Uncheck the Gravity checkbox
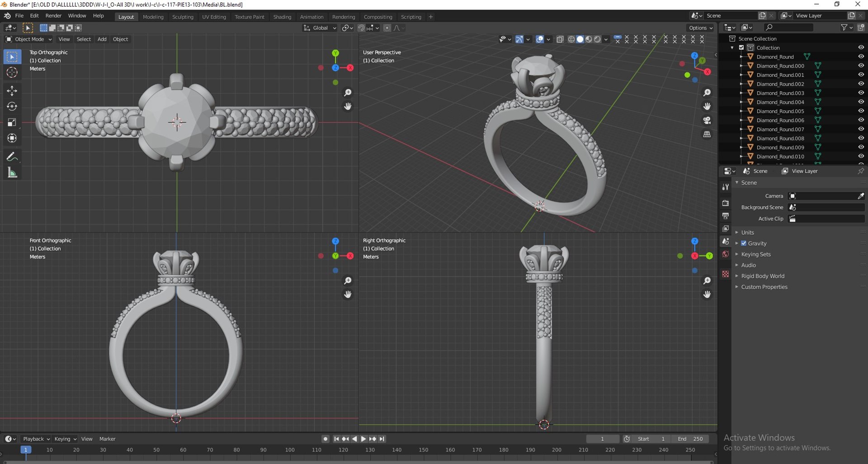The width and height of the screenshot is (868, 464). pyautogui.click(x=744, y=243)
